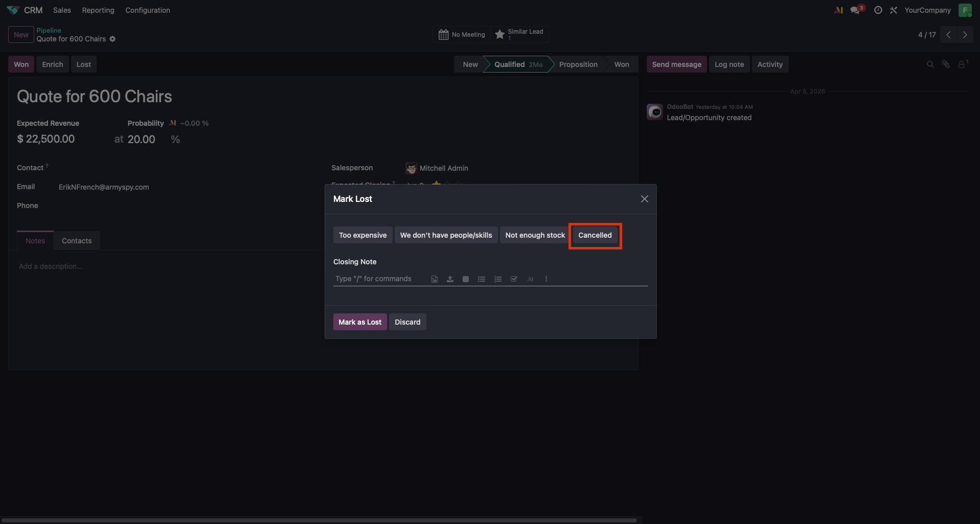Click Discard in the Mark Lost dialog

click(407, 322)
